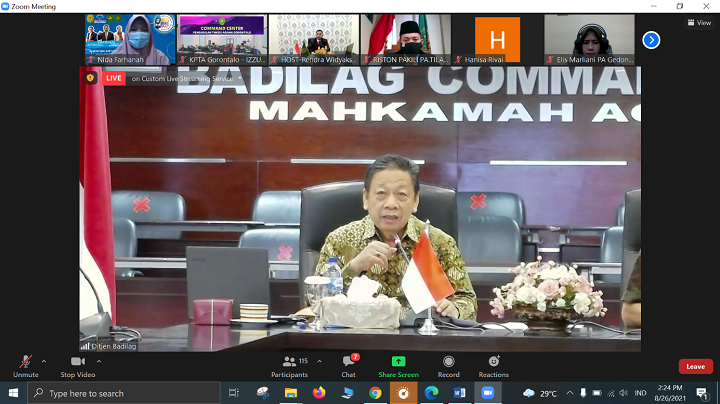Open Google Chrome from the taskbar
Viewport: 720px width, 404px height.
(375, 393)
